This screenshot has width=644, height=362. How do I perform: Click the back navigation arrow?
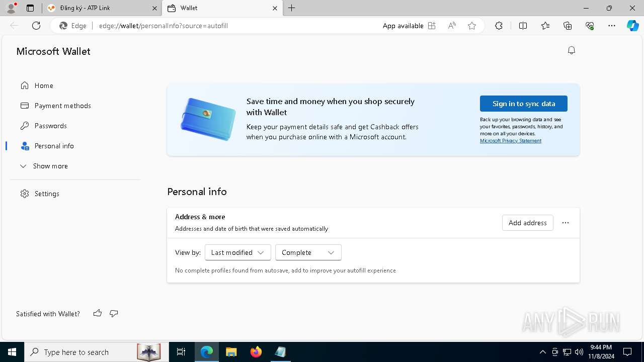14,26
